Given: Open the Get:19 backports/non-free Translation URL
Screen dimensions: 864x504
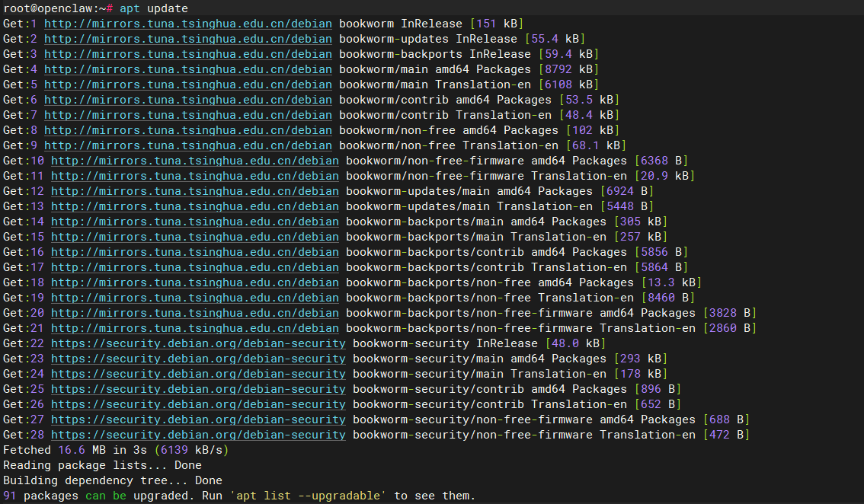Looking at the screenshot, I should pos(195,298).
